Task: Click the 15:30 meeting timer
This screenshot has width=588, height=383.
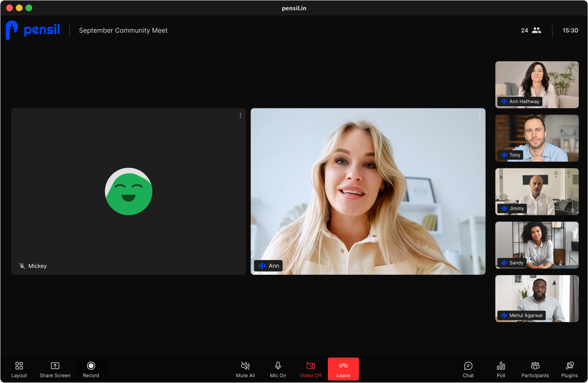Action: (x=570, y=30)
